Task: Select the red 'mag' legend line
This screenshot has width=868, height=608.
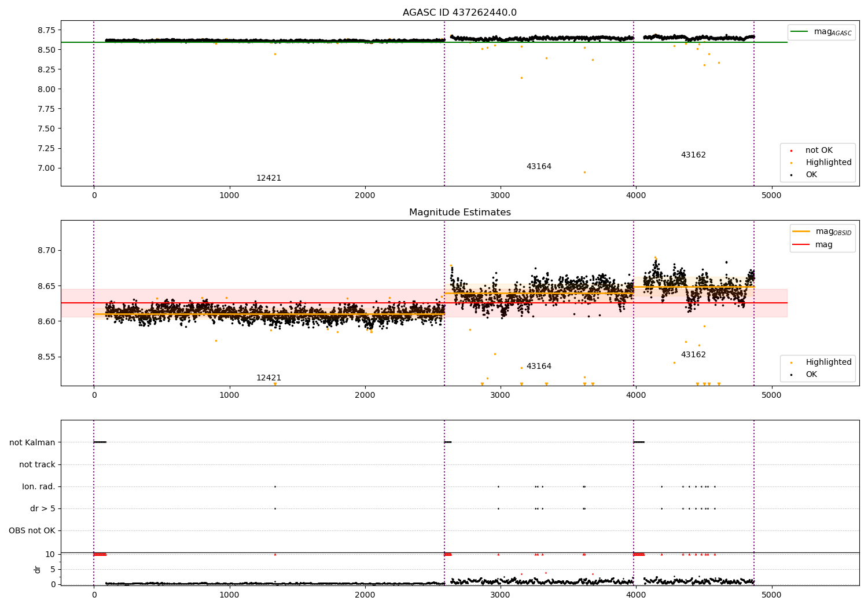Action: [x=801, y=244]
